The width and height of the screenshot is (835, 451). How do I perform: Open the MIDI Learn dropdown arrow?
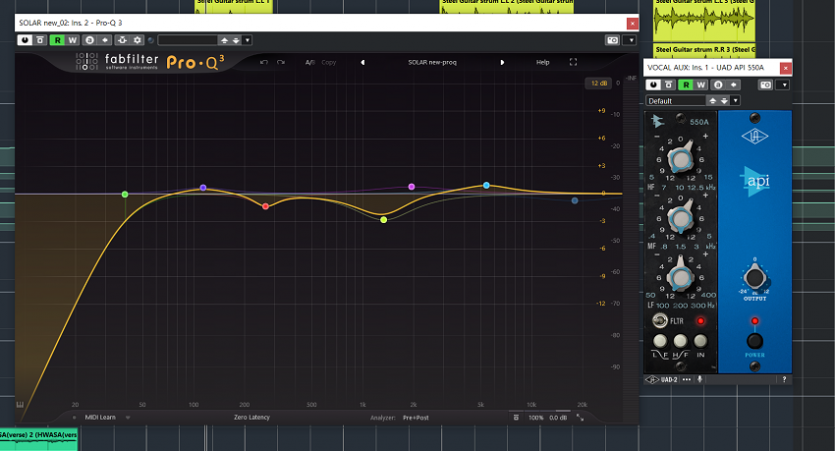tap(128, 417)
